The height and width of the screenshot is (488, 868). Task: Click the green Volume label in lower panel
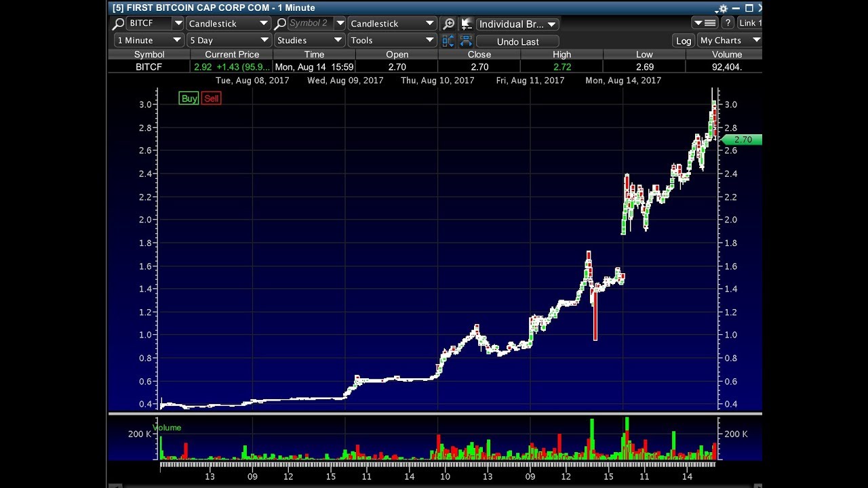pos(167,428)
